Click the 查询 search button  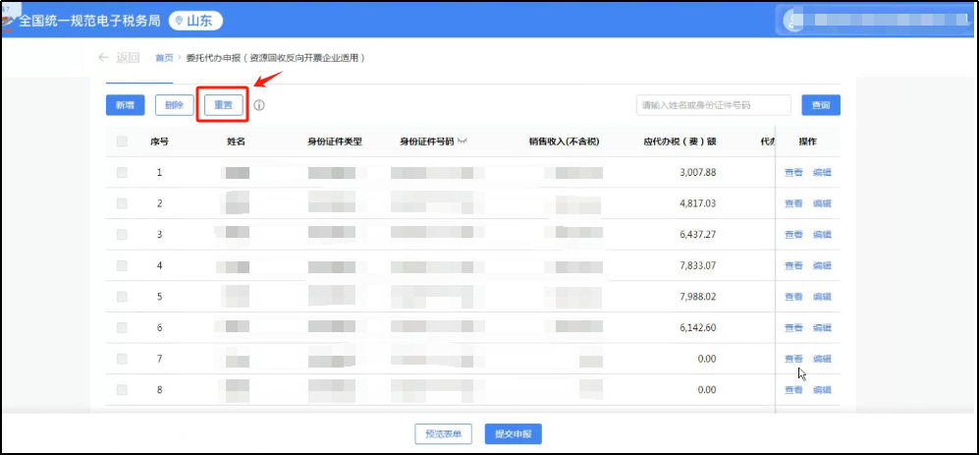(x=821, y=105)
